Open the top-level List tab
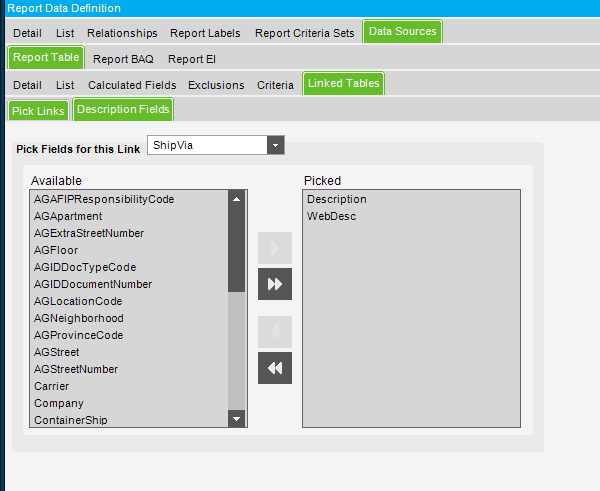 [65, 33]
